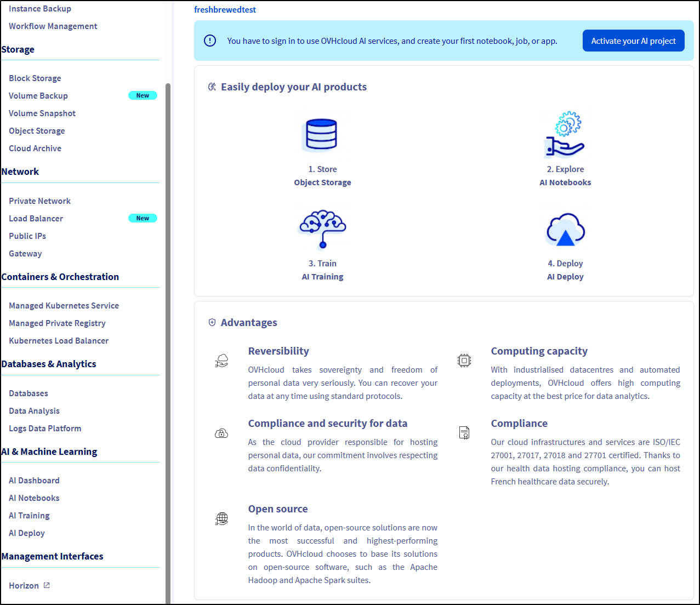Click the Compliance certificate icon
Image resolution: width=700 pixels, height=605 pixels.
click(464, 433)
